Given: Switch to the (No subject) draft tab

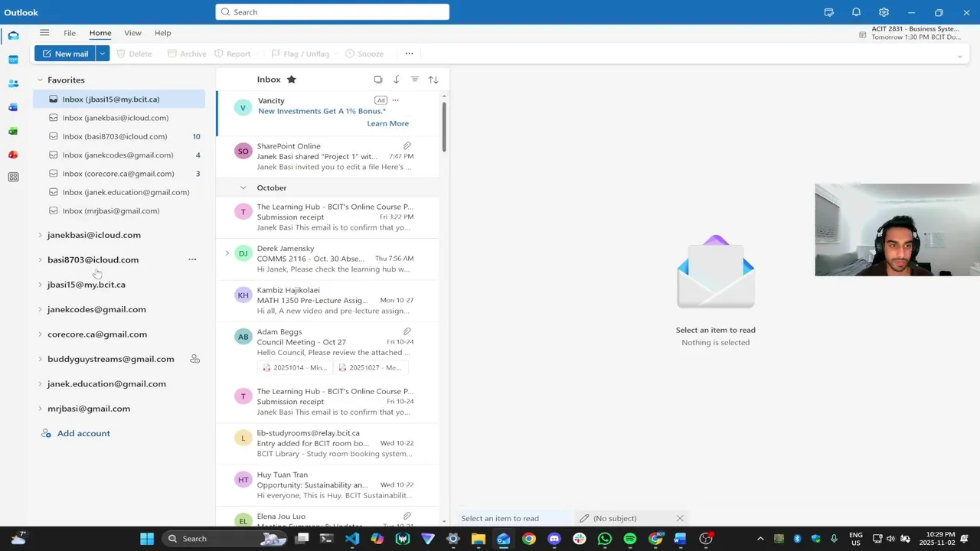Looking at the screenshot, I should [x=630, y=518].
